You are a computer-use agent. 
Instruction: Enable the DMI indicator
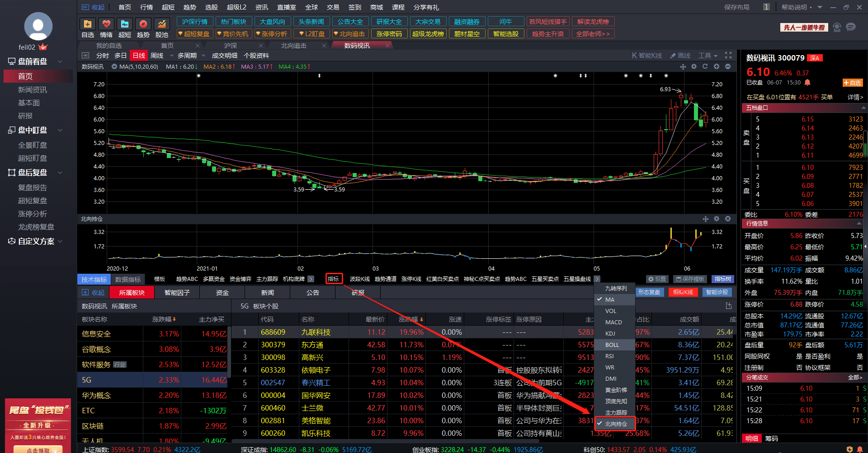614,378
